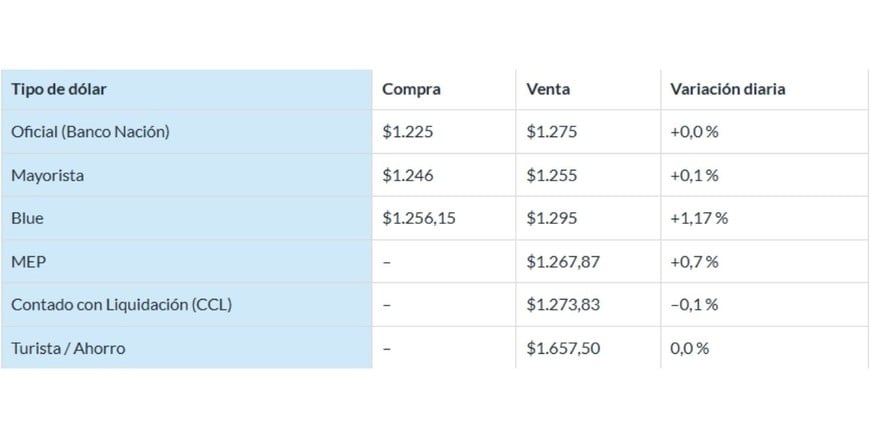
Task: Click the "MEP" row label
Action: pyautogui.click(x=28, y=262)
